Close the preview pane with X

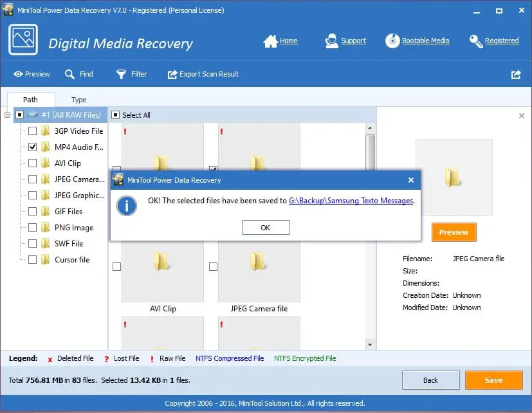tap(522, 116)
